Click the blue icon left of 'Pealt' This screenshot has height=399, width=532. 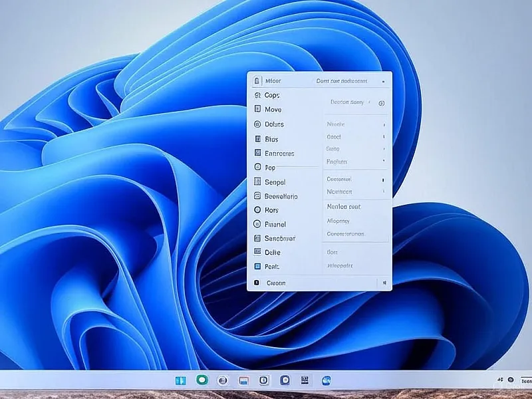(x=257, y=267)
